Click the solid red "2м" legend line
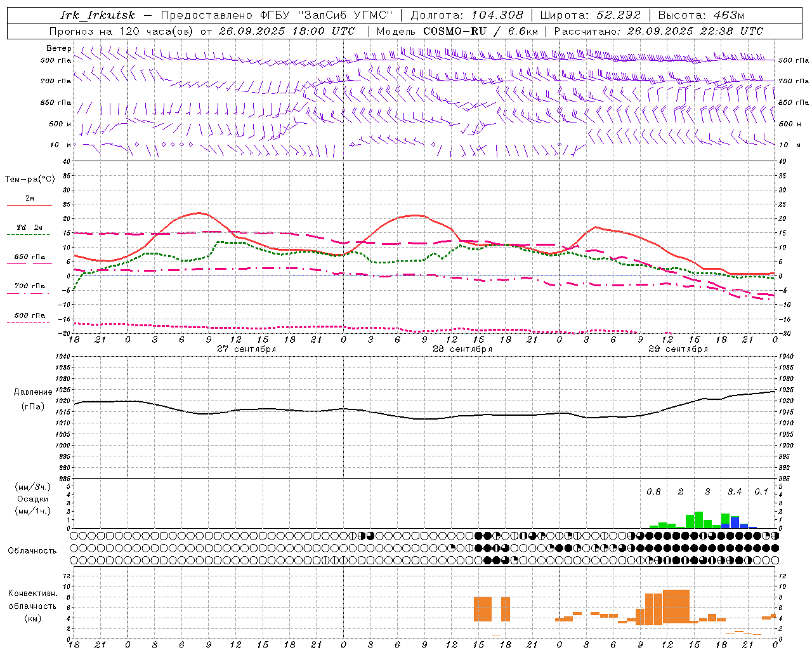Viewport: 812px width, 650px height. 29,205
